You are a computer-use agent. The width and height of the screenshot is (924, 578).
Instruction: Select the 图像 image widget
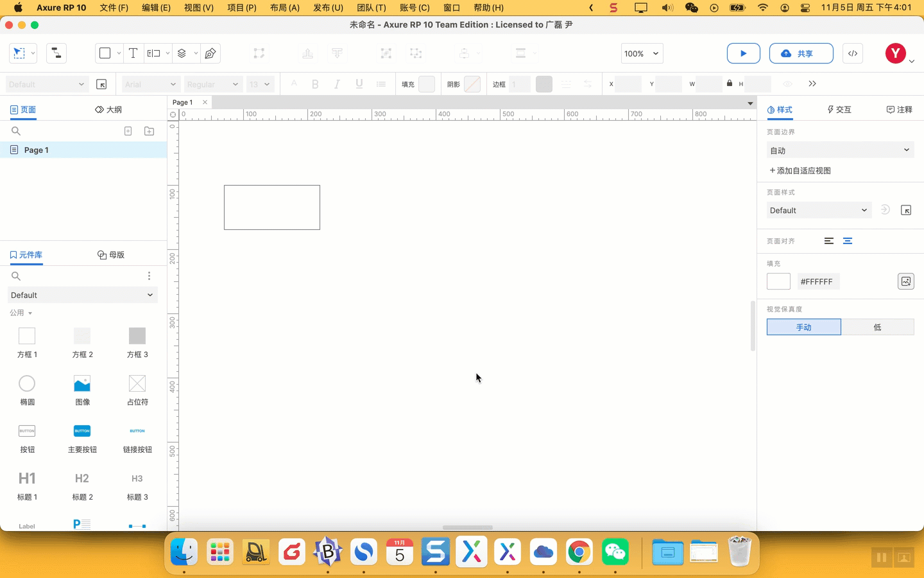(x=82, y=390)
